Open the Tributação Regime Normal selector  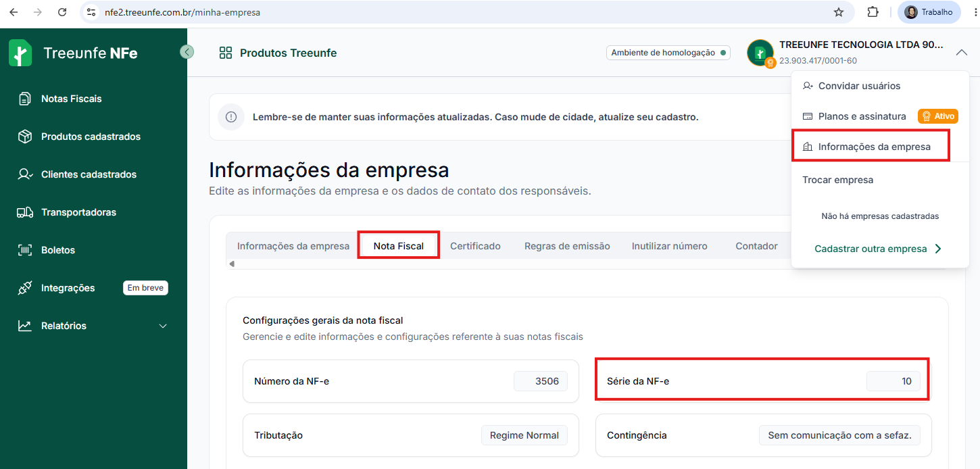pos(524,435)
